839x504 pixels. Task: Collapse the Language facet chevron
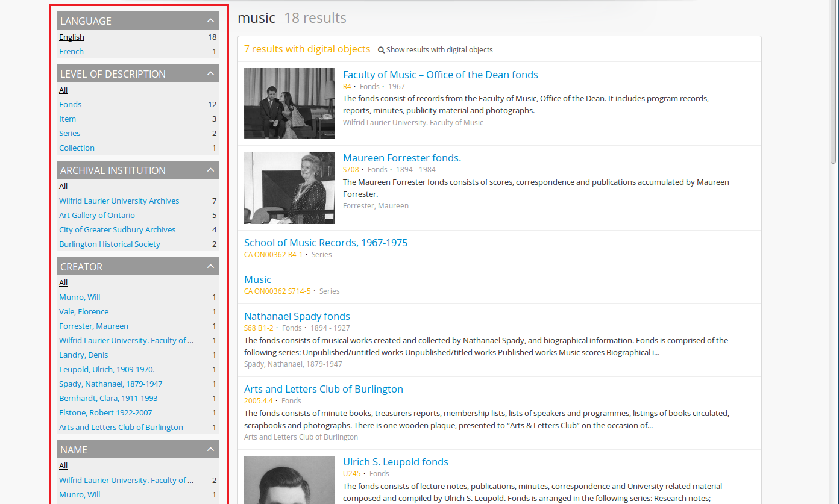coord(210,21)
